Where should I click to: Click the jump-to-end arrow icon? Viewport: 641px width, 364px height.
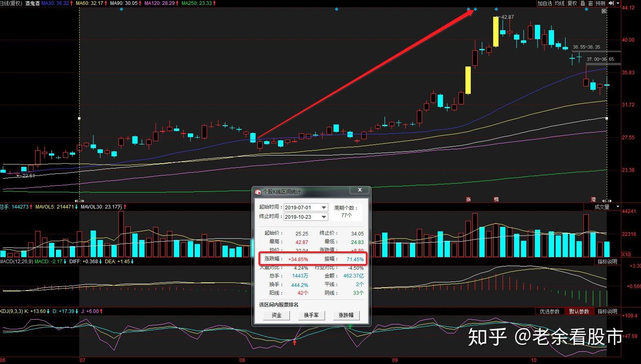click(611, 3)
